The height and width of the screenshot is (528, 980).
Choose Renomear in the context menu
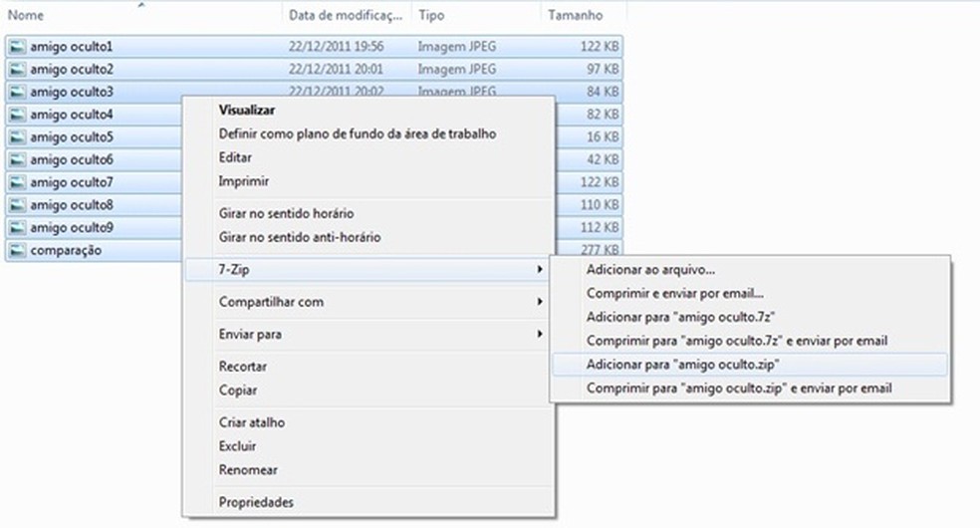(248, 470)
